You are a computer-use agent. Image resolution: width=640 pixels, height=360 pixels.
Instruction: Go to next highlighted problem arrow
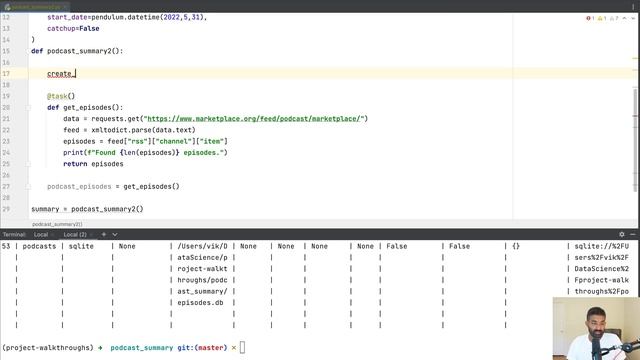coord(633,18)
